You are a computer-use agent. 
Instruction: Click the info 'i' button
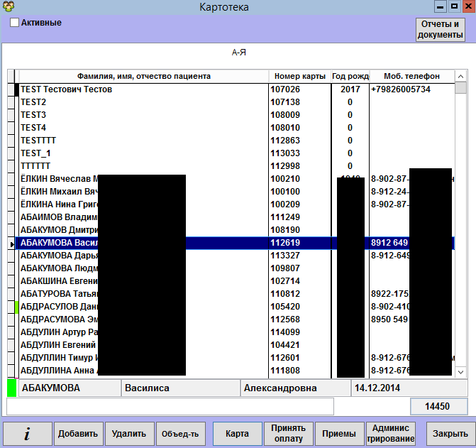click(27, 433)
